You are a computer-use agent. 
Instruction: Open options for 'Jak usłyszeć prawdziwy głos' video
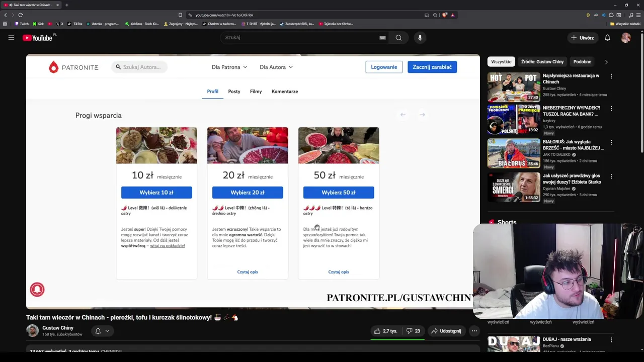click(611, 176)
